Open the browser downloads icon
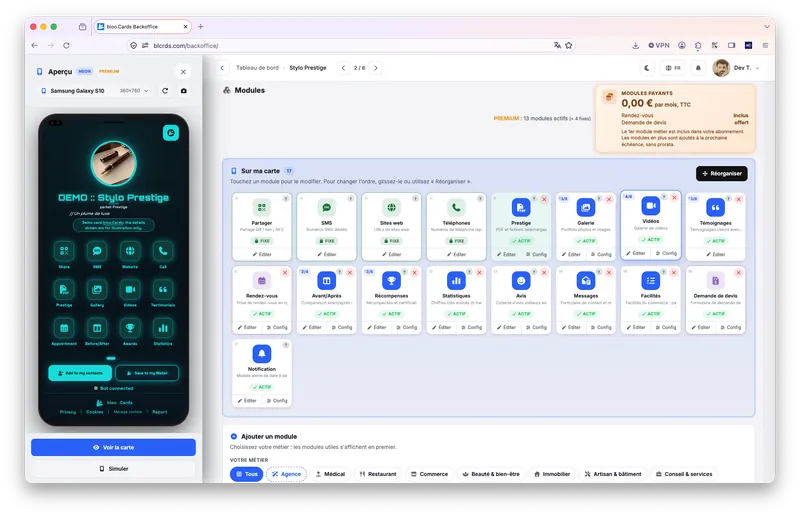This screenshot has height=516, width=800. 635,45
